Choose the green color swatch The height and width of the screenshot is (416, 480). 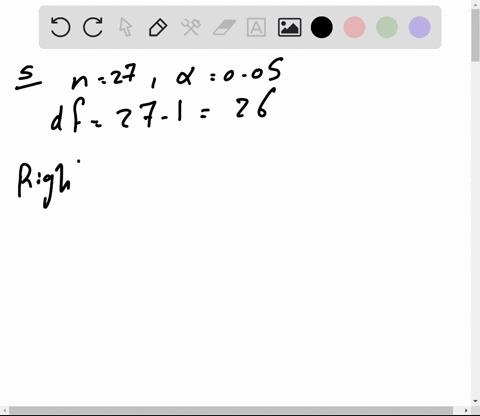pyautogui.click(x=387, y=27)
